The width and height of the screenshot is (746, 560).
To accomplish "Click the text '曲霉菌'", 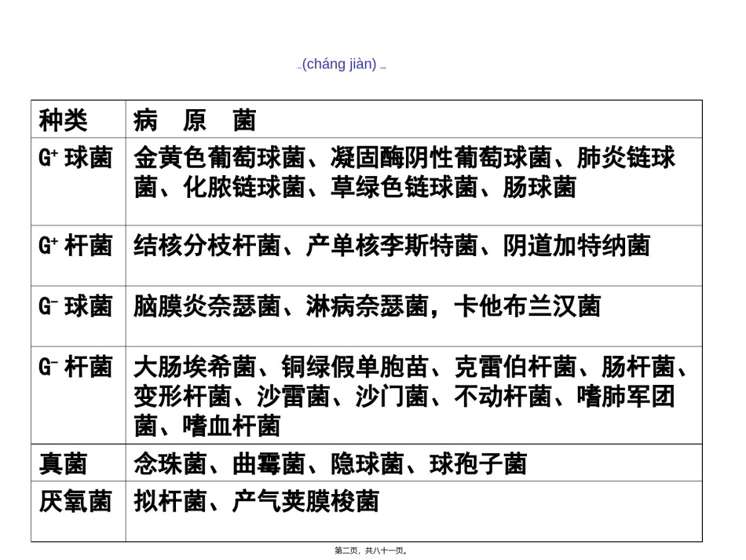I will pos(269,464).
